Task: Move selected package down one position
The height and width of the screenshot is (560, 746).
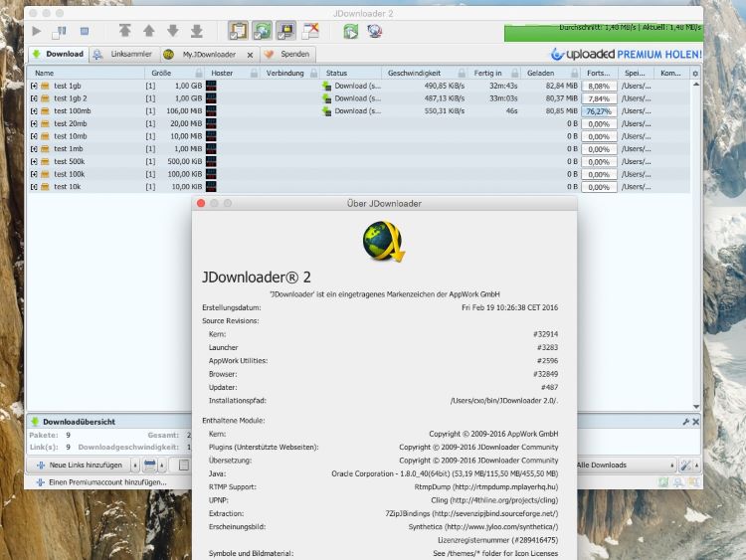Action: (173, 31)
